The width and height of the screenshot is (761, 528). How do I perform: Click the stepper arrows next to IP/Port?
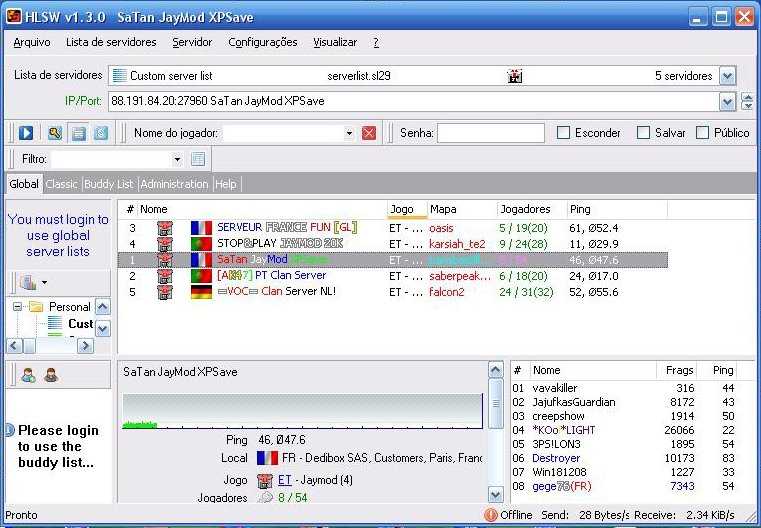pyautogui.click(x=747, y=102)
